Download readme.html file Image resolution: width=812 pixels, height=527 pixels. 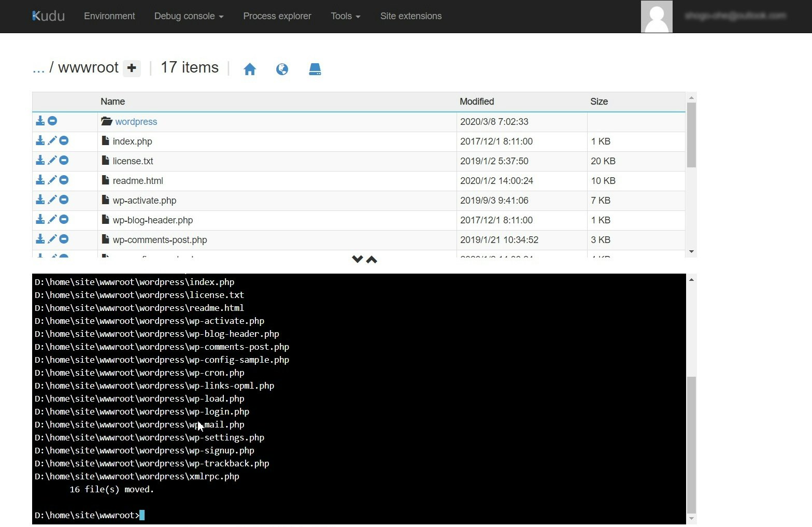(x=40, y=180)
